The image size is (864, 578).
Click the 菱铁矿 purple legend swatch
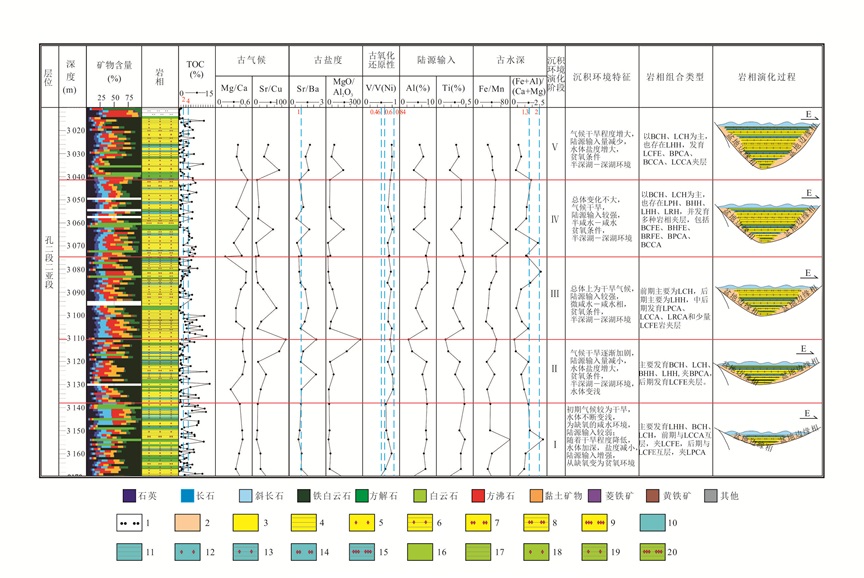[x=595, y=495]
